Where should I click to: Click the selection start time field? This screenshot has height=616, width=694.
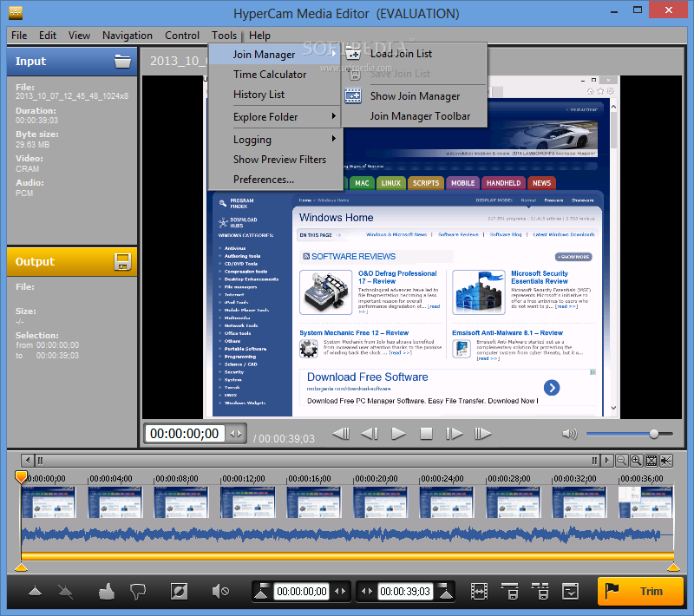click(x=301, y=591)
